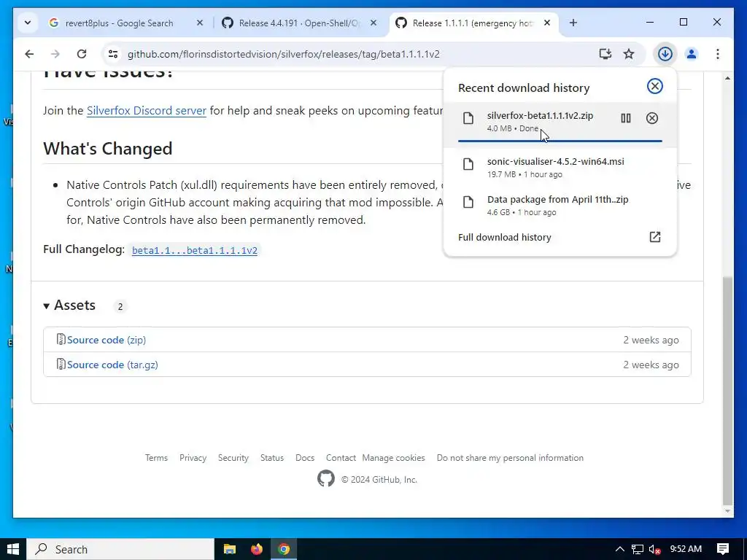
Task: Open a new browser tab
Action: click(x=573, y=23)
